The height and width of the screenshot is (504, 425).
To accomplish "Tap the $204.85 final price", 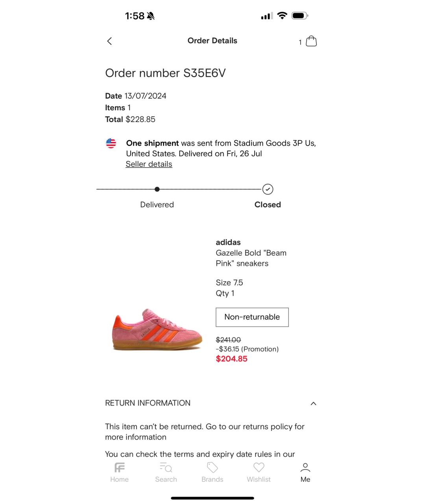I will coord(231,359).
